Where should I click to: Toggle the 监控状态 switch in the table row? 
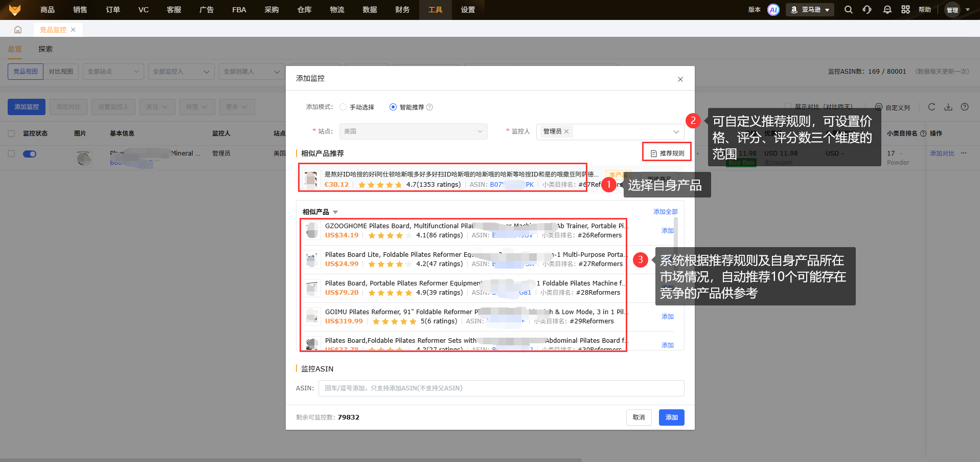[30, 154]
